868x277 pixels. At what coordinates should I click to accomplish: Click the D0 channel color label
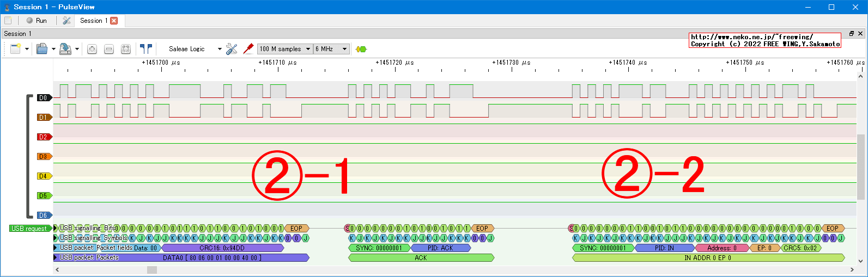point(44,98)
